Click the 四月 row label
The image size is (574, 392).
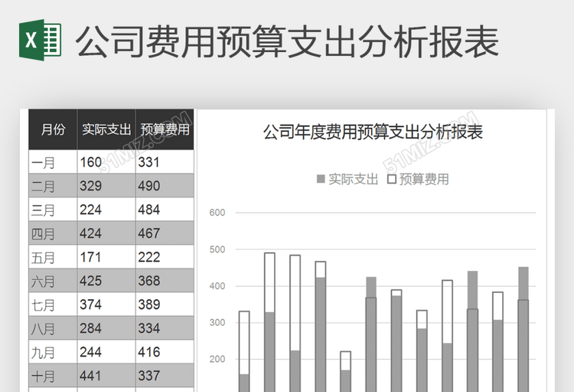pyautogui.click(x=43, y=234)
